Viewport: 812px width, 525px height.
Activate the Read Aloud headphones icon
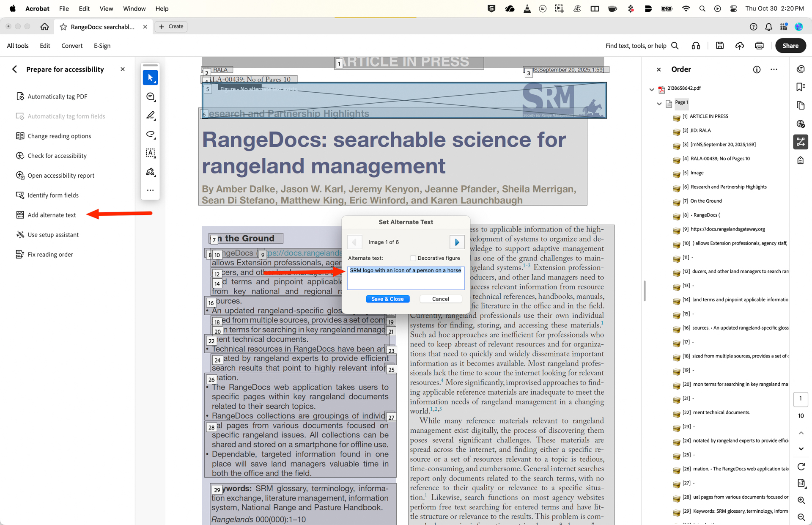coord(696,46)
